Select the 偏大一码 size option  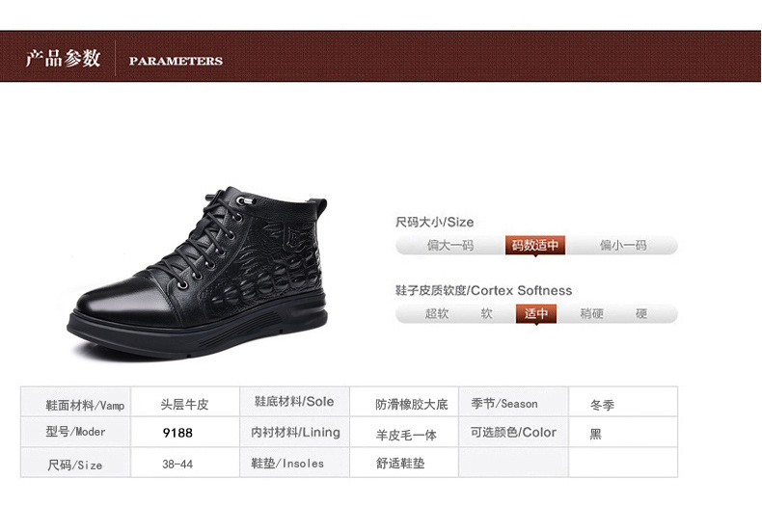click(450, 245)
